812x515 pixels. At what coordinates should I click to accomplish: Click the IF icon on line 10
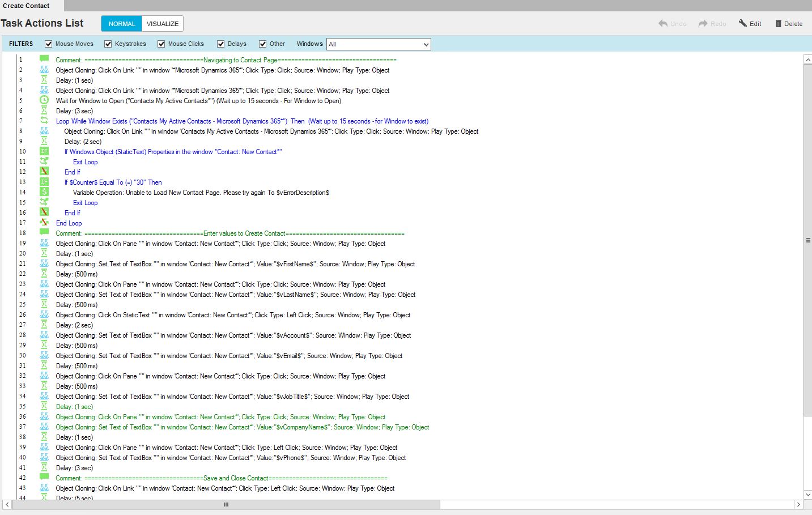pos(44,151)
